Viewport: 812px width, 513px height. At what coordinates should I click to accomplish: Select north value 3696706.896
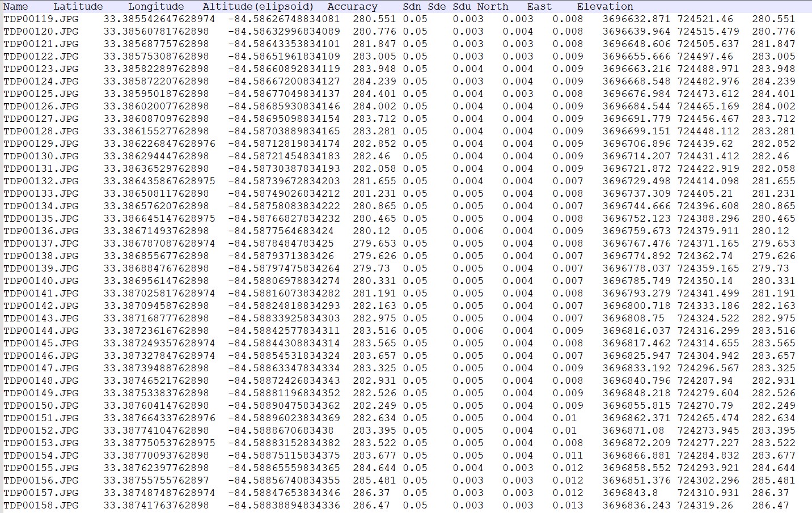pos(636,143)
